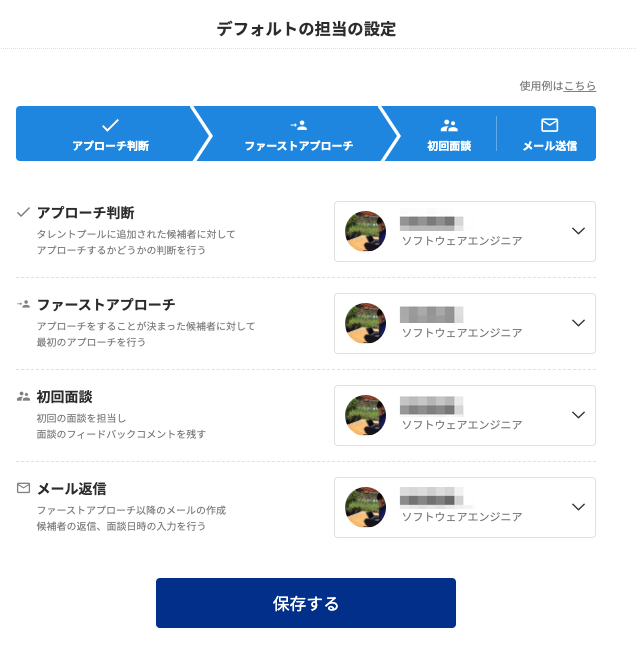Click the envelope icon above メール送信 in the banner
The image size is (636, 649).
pos(549,125)
